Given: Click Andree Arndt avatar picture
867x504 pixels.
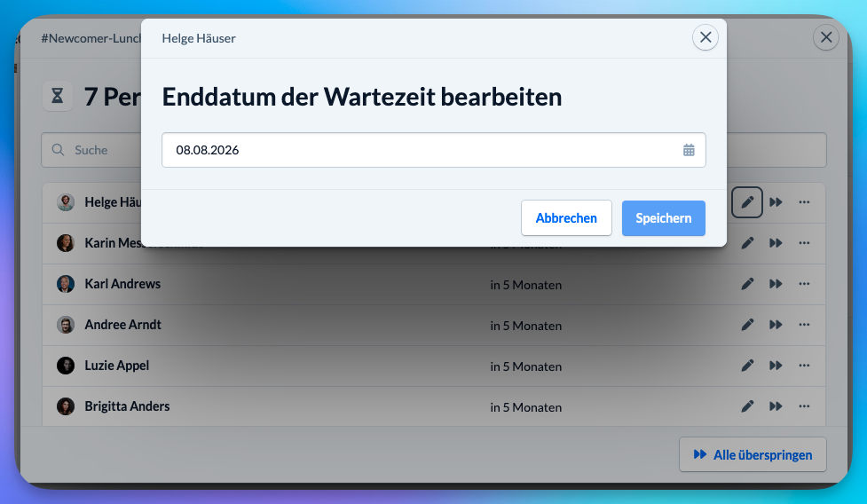Looking at the screenshot, I should pyautogui.click(x=66, y=325).
